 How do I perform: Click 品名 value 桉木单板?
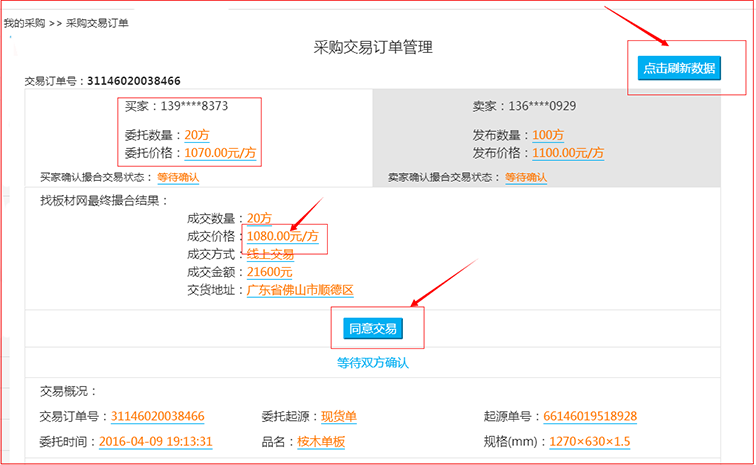click(x=321, y=441)
